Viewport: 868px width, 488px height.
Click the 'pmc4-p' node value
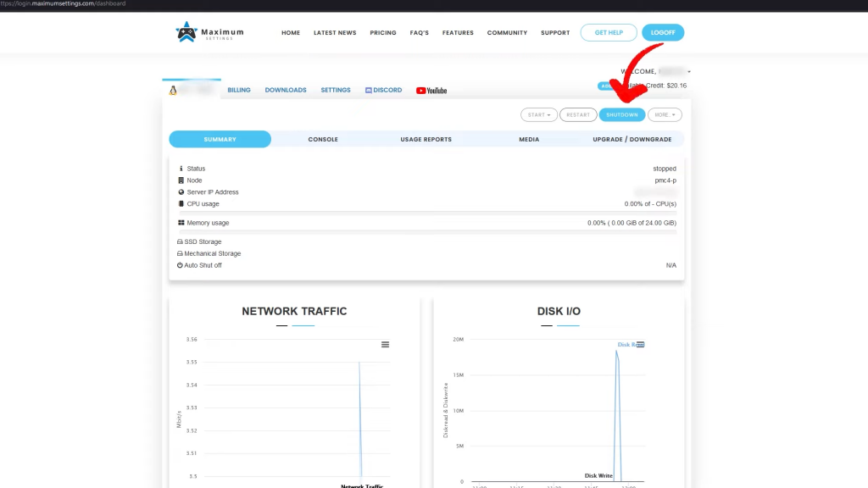pos(665,180)
